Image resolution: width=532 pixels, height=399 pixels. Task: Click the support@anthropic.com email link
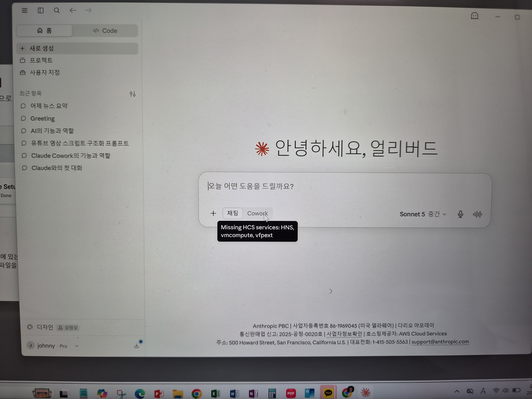(440, 342)
